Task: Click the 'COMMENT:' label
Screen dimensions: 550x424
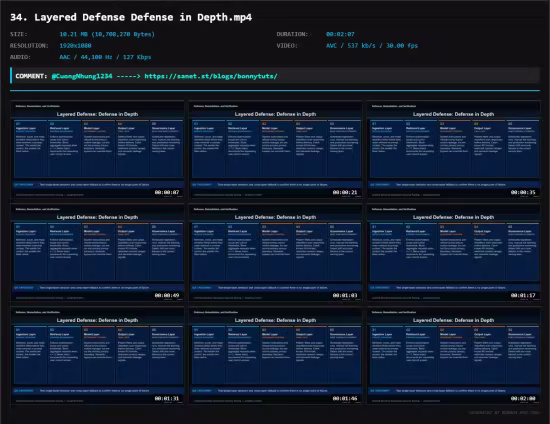Action: tap(31, 76)
